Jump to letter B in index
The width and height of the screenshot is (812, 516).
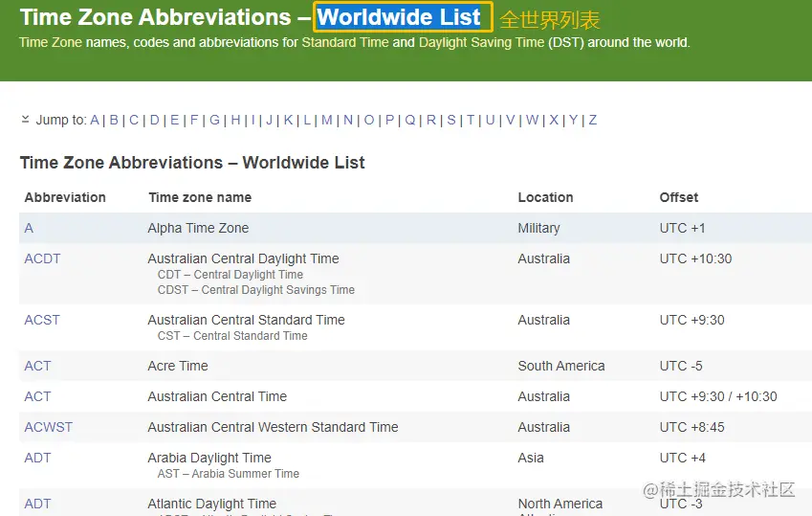click(114, 121)
